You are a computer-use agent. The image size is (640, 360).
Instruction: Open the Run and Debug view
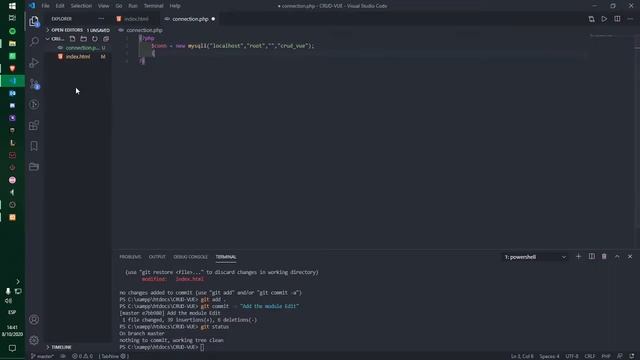point(34,62)
